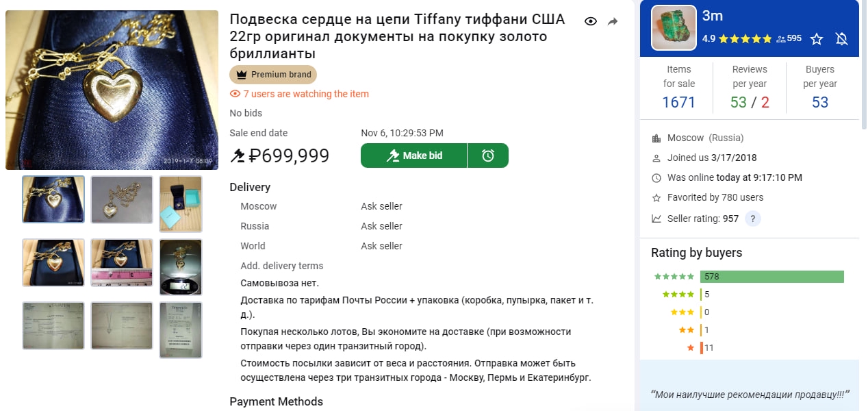
Task: Click the 5-star rating bar with 578
Action: (x=771, y=277)
